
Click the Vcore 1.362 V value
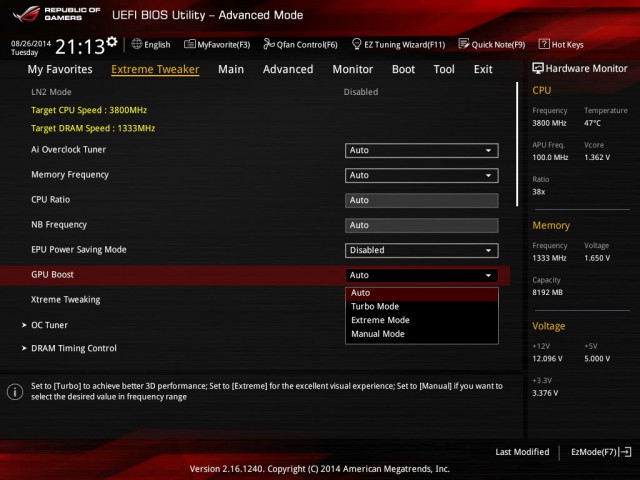[x=597, y=158]
